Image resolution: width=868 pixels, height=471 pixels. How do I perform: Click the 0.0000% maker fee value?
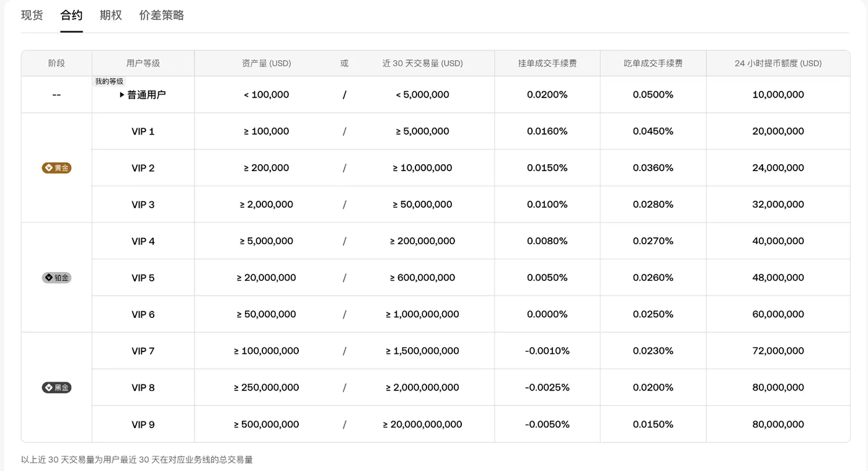(547, 314)
